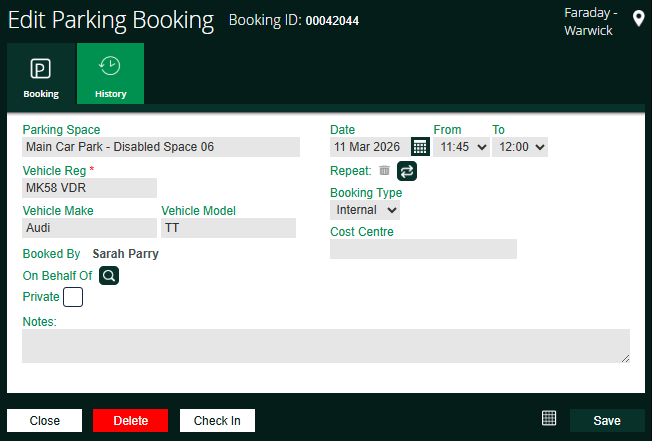
Task: Click the parking P icon on Booking tab
Action: pos(41,70)
